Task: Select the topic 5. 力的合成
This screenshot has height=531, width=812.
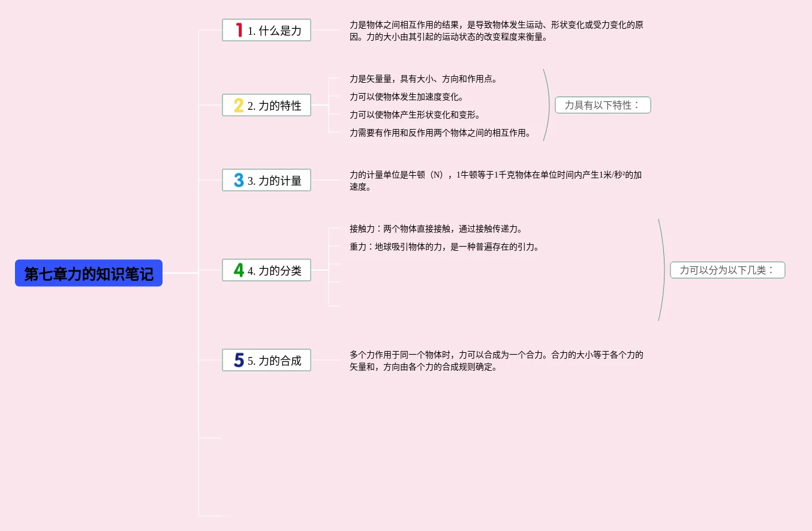Action: (x=266, y=360)
